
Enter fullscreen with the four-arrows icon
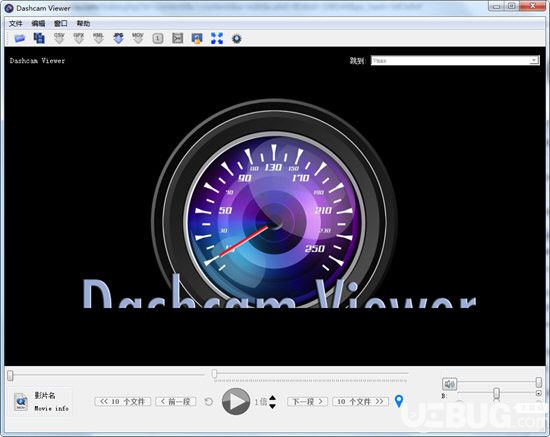[217, 38]
